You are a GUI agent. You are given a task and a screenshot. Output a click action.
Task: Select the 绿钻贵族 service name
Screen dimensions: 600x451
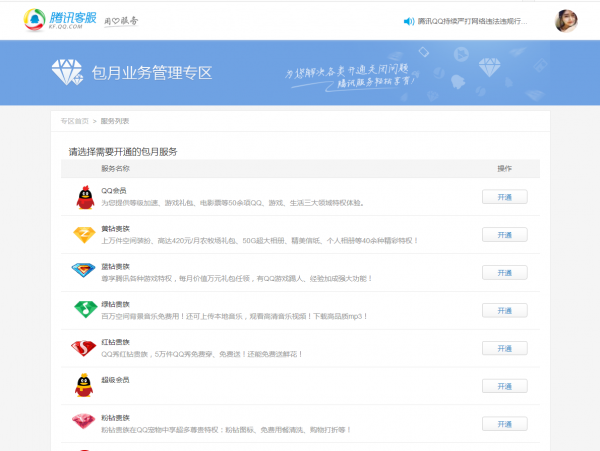point(116,304)
